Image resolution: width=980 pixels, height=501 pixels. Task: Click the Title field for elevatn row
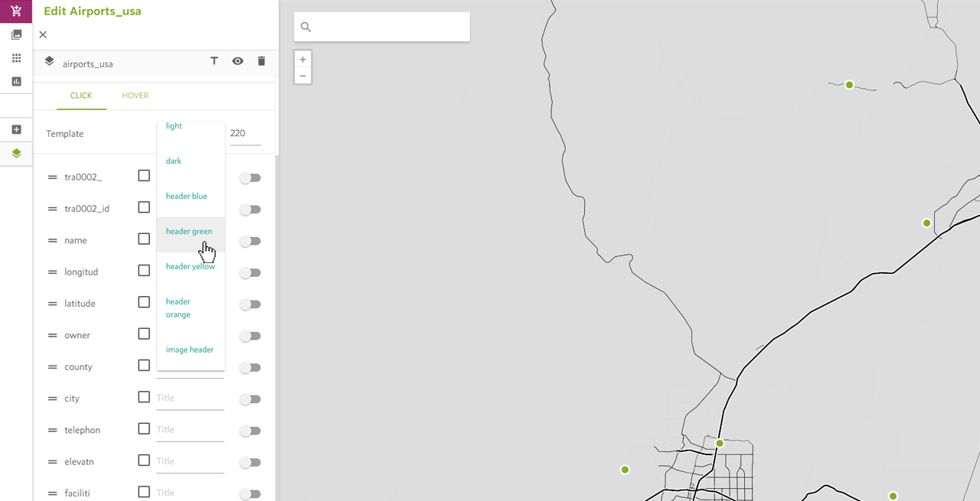190,461
